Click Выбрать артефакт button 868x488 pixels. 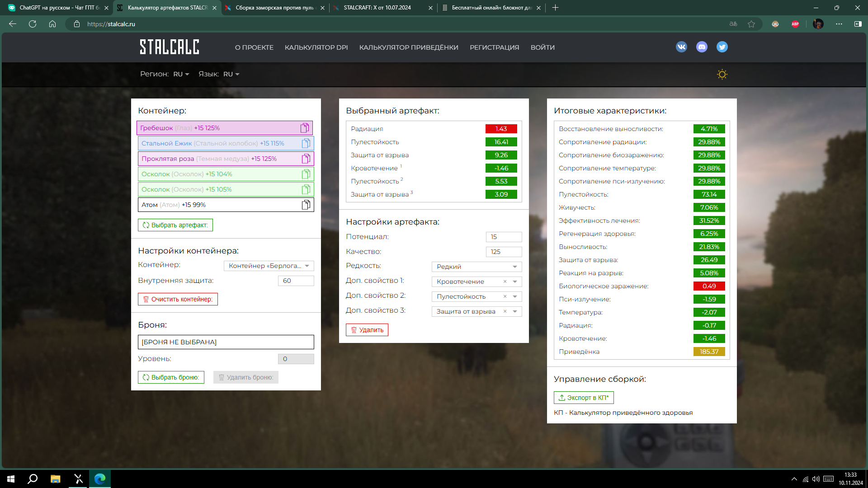point(175,225)
